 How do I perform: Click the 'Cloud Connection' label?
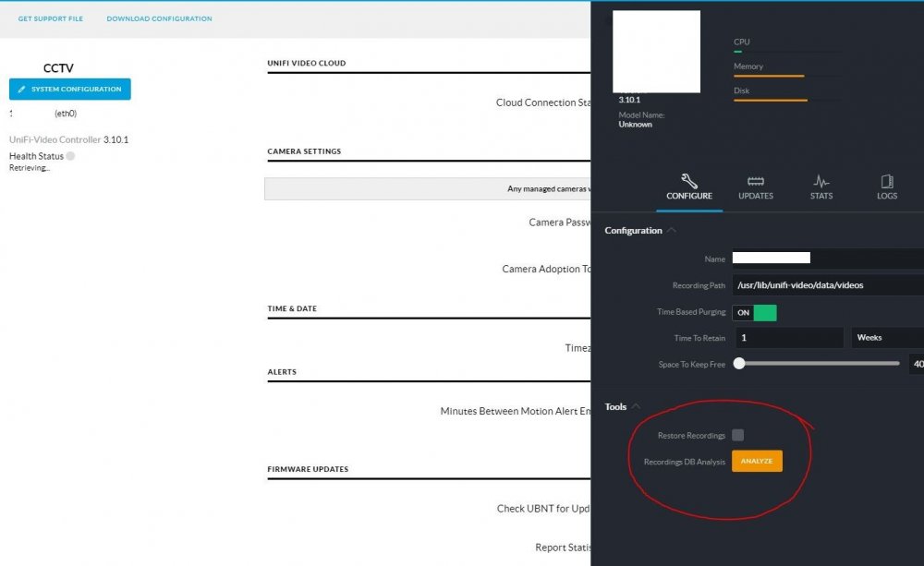(542, 102)
